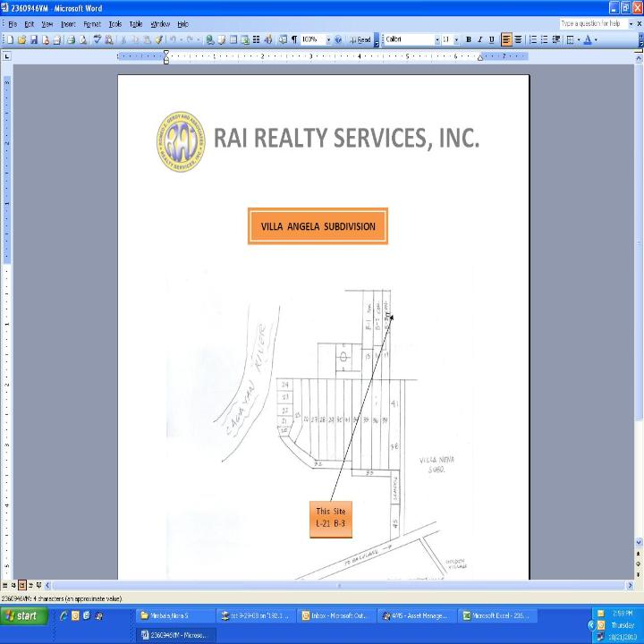Insert a hyperlink using the globe icon

point(210,40)
